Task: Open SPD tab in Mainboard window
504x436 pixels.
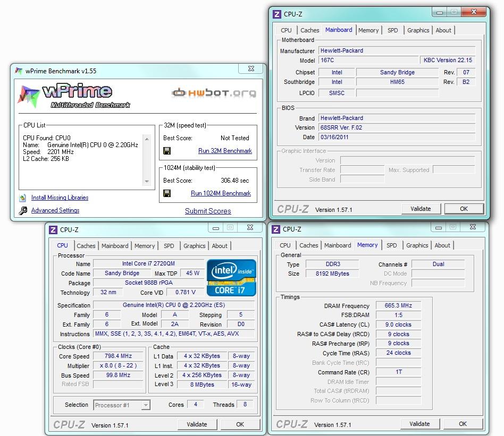Action: (x=392, y=30)
